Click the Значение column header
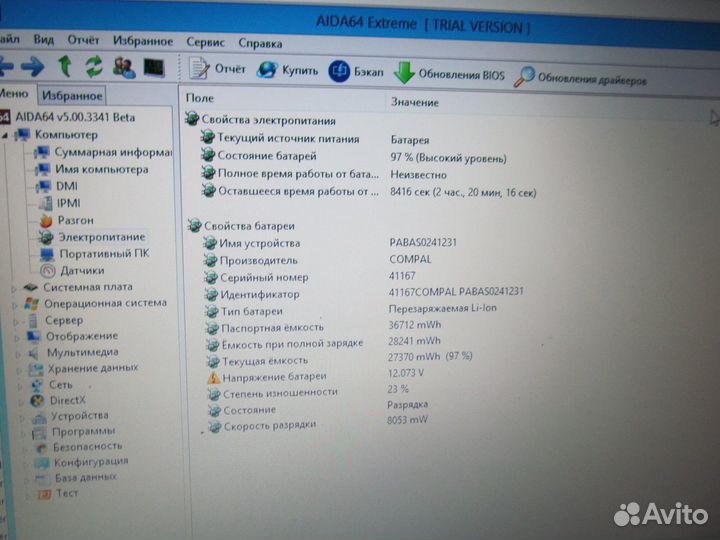This screenshot has width=720, height=540. pyautogui.click(x=414, y=102)
